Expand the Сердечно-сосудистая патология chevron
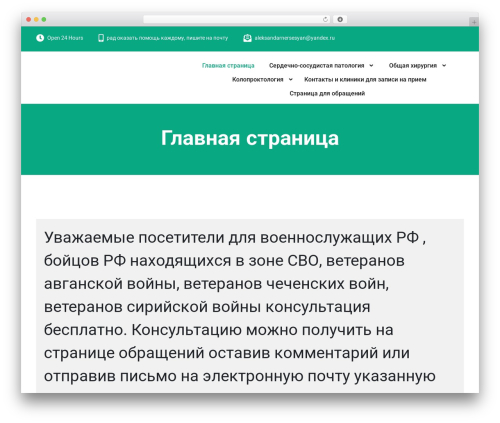The width and height of the screenshot is (500, 423). click(371, 66)
